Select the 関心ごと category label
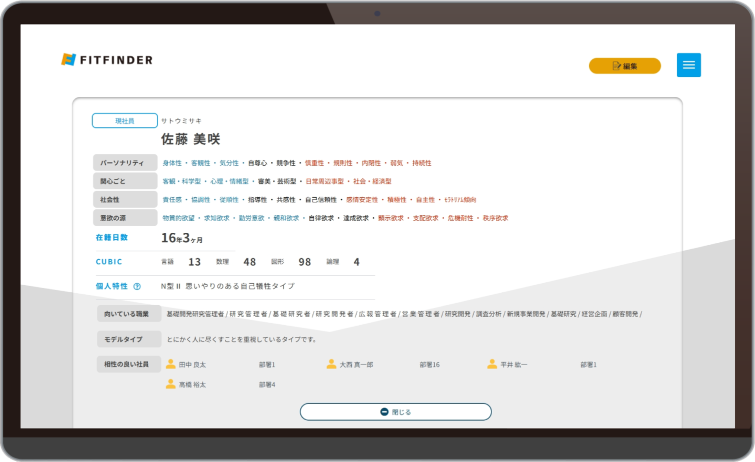The image size is (755, 462). tap(125, 181)
